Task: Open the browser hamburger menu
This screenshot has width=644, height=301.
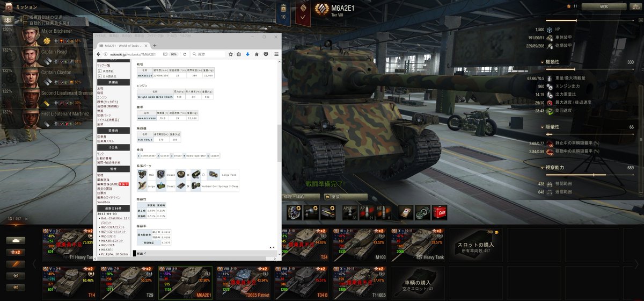Action: pyautogui.click(x=276, y=54)
